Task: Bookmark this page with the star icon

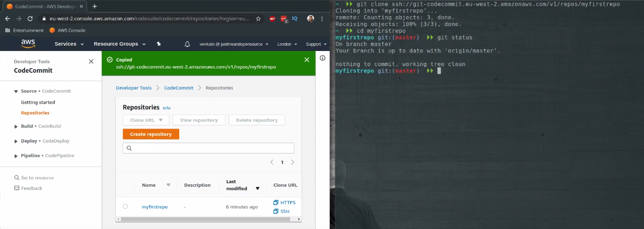Action: pyautogui.click(x=258, y=18)
